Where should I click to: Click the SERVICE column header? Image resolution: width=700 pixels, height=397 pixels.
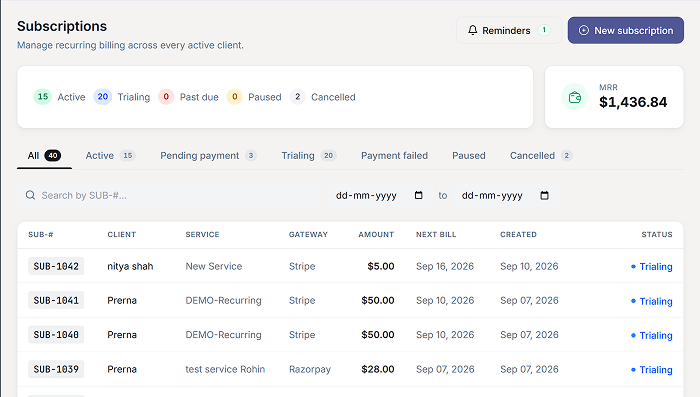pyautogui.click(x=202, y=234)
